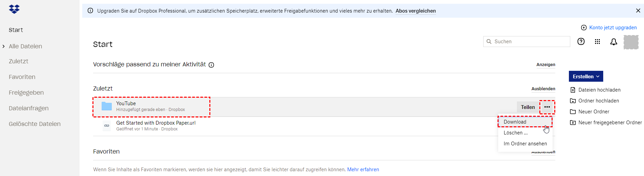Open the apps grid icon
Viewport: 644px width, 176px height.
(597, 42)
